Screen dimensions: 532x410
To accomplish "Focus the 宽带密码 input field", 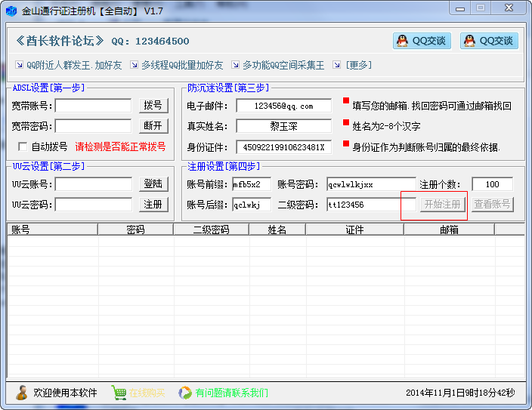I will coord(93,126).
